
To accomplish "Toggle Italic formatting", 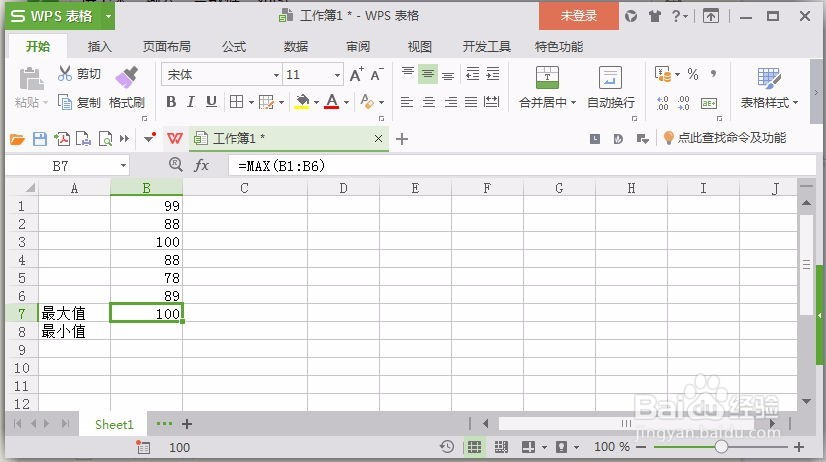I will click(191, 102).
